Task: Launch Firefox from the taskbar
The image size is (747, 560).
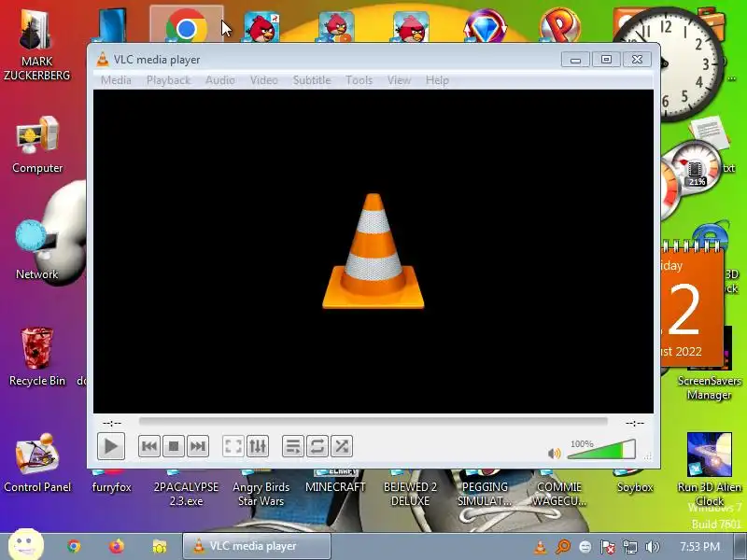Action: coord(116,546)
